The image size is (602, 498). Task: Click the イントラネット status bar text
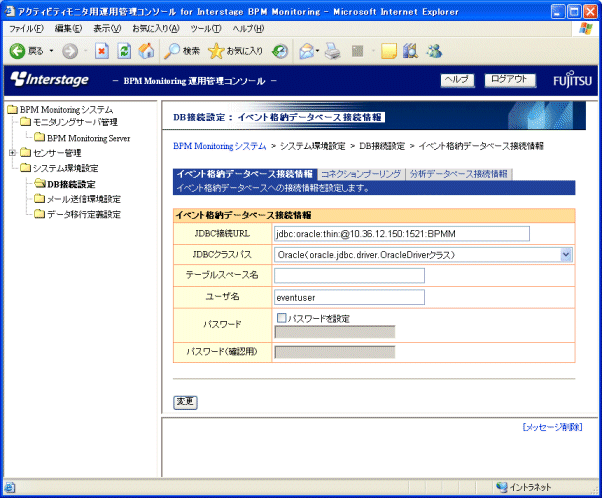[530, 488]
